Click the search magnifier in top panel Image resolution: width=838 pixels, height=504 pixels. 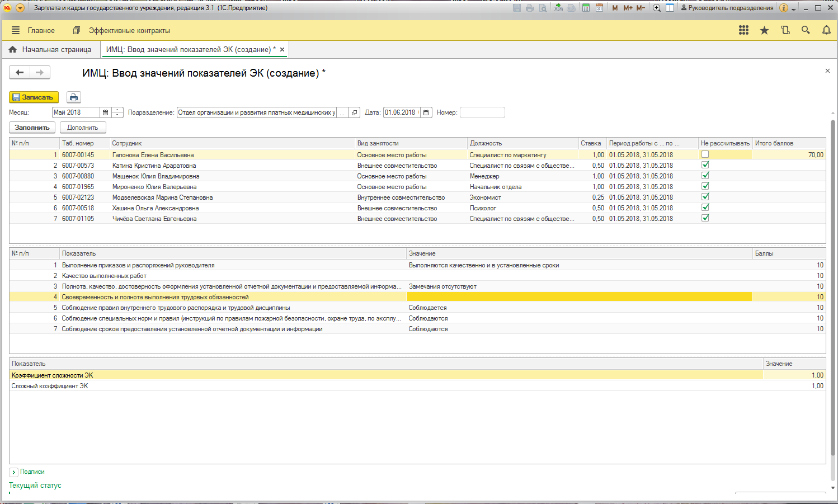806,31
